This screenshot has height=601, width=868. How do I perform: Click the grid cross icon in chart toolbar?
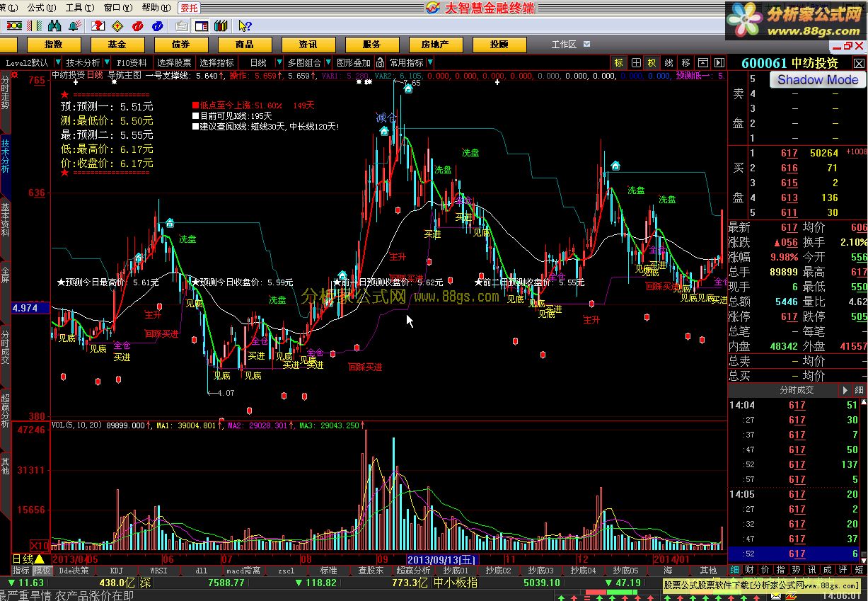point(636,62)
